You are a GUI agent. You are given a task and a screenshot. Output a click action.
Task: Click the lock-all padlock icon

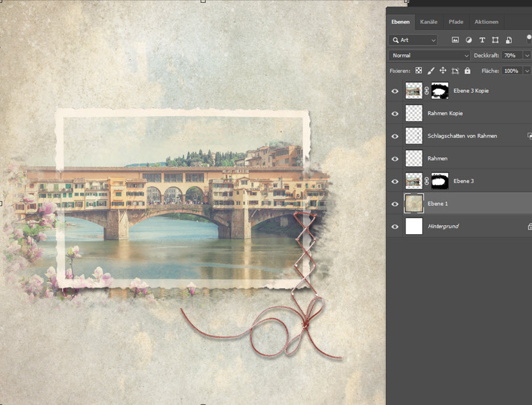point(467,70)
